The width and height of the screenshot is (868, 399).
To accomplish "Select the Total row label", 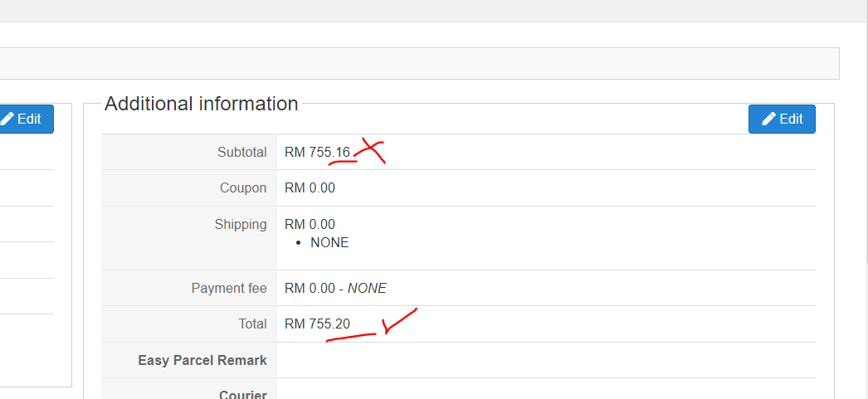I will pos(252,324).
